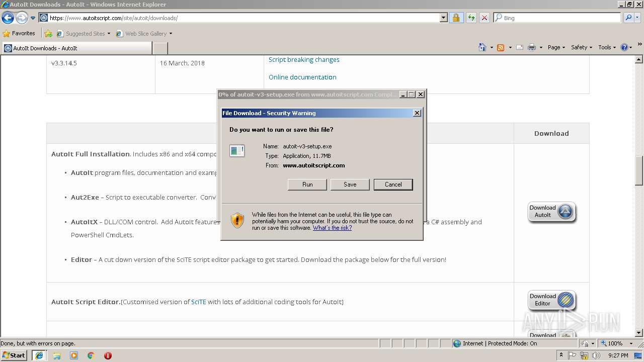Click the Run button in download dialog
The image size is (644, 362).
click(307, 185)
